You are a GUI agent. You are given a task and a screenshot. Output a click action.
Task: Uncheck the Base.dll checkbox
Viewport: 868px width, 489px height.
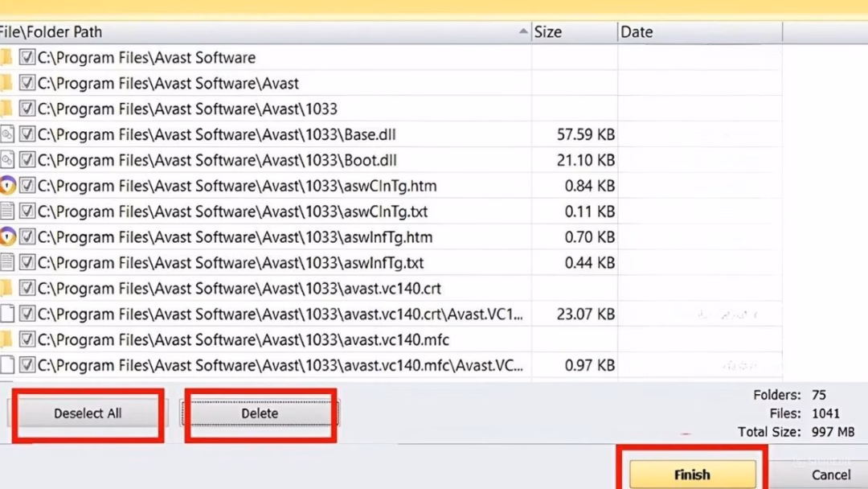coord(27,134)
